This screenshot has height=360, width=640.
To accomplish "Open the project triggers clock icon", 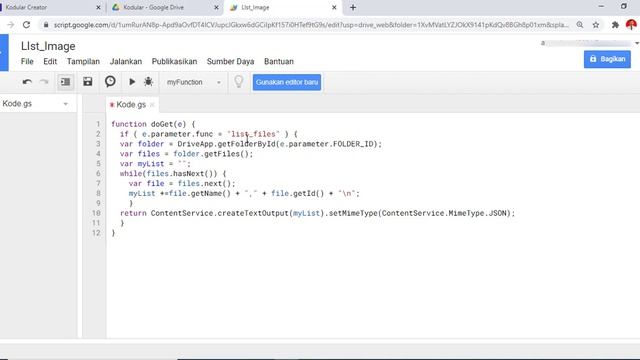I will coord(110,82).
